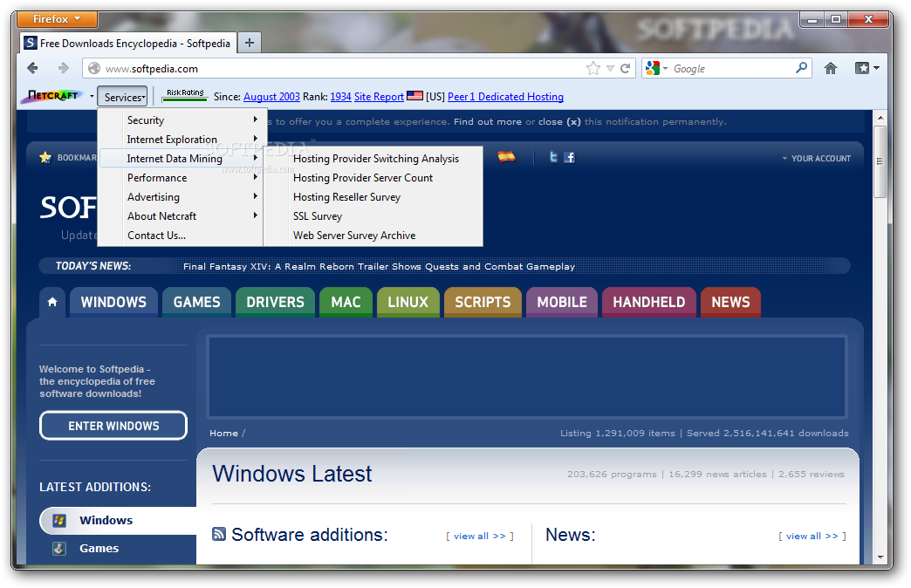Expand the Advertising submenu
This screenshot has height=588, width=911.
tap(182, 196)
